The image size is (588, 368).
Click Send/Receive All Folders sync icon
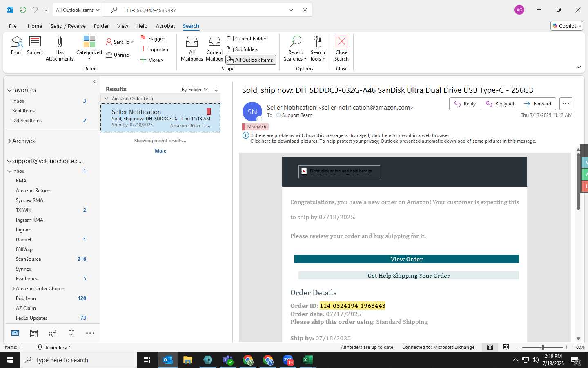click(23, 10)
